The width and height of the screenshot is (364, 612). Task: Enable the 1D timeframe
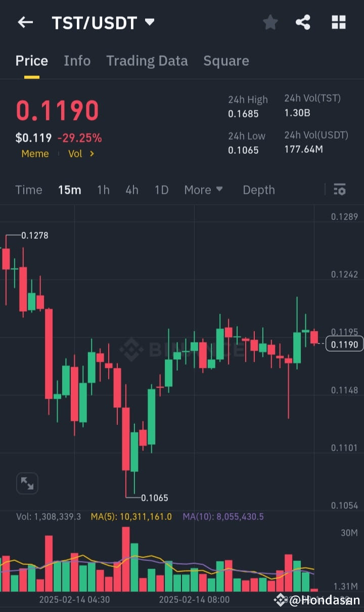click(161, 190)
